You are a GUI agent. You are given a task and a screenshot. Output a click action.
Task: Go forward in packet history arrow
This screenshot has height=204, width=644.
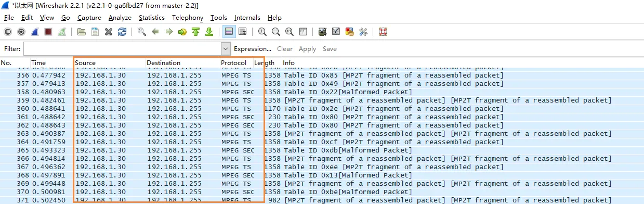point(169,32)
